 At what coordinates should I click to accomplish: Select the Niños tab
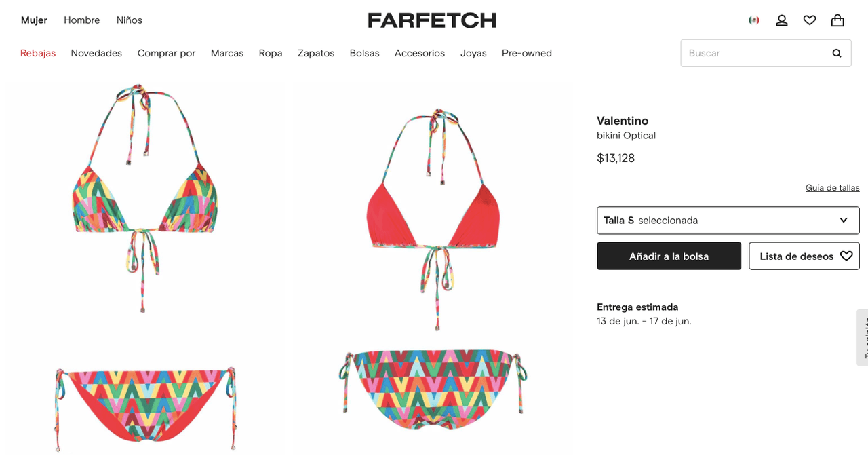point(130,20)
